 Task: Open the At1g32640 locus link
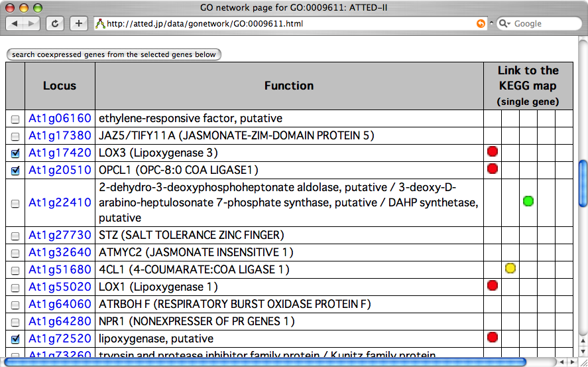pos(60,253)
